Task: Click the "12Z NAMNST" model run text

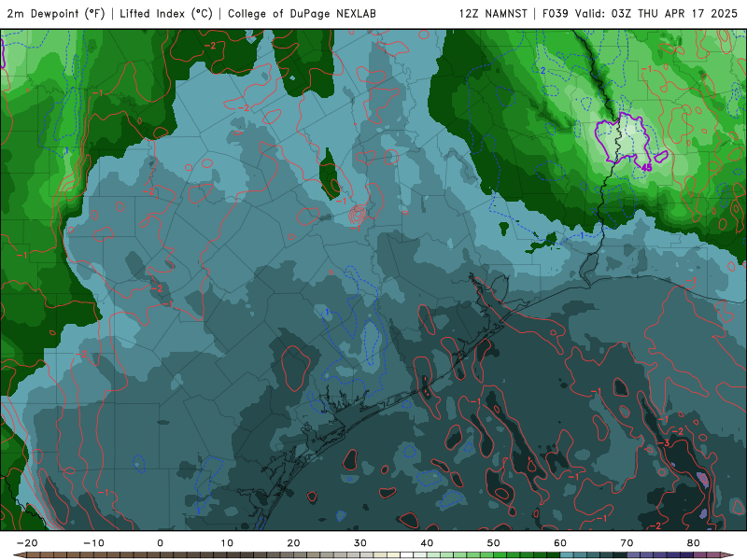Action: [x=493, y=13]
